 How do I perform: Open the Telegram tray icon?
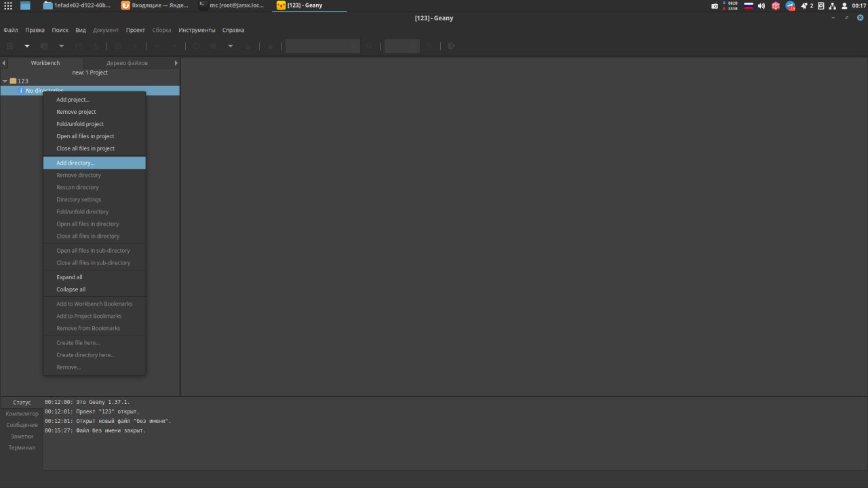[x=791, y=5]
